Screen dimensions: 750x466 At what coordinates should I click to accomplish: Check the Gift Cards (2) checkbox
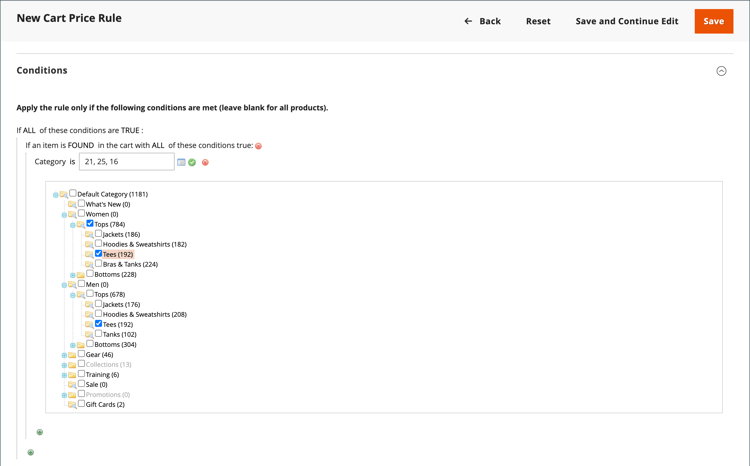point(81,403)
